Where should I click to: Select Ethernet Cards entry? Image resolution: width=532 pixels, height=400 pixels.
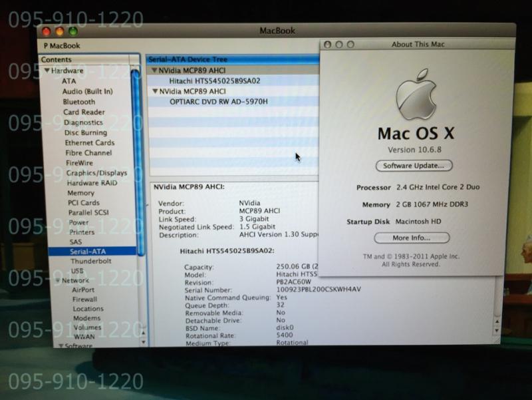[90, 142]
